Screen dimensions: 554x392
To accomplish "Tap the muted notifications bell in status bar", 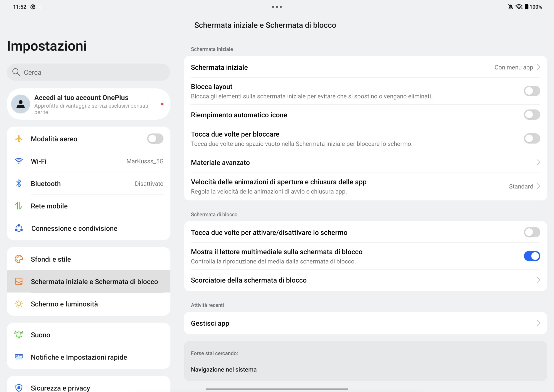I will [x=510, y=7].
